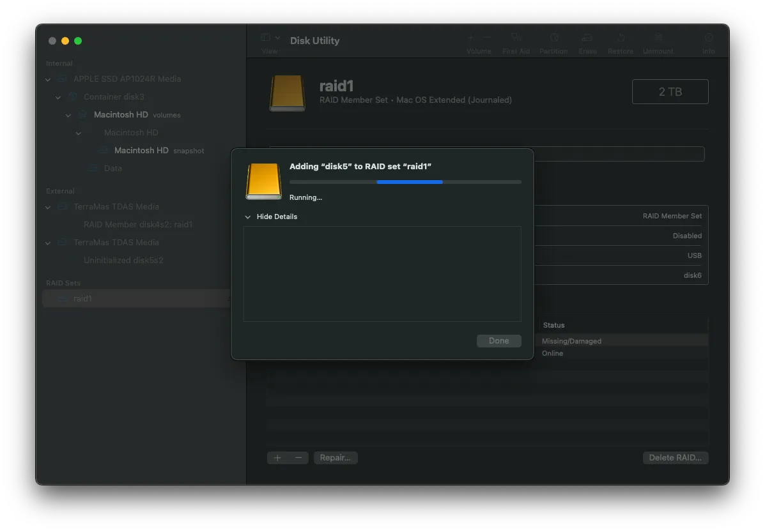Viewport: 765px width, 532px height.
Task: Collapse the Container disk3 item
Action: (x=58, y=97)
